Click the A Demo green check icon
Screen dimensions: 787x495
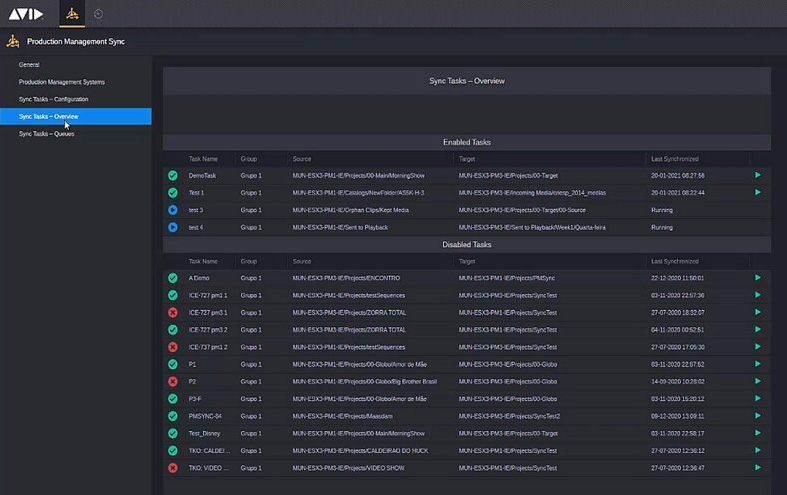click(x=173, y=278)
